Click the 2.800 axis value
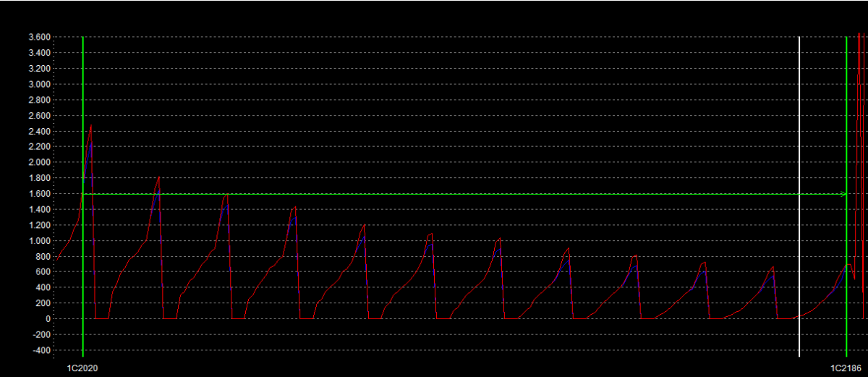 tap(39, 100)
